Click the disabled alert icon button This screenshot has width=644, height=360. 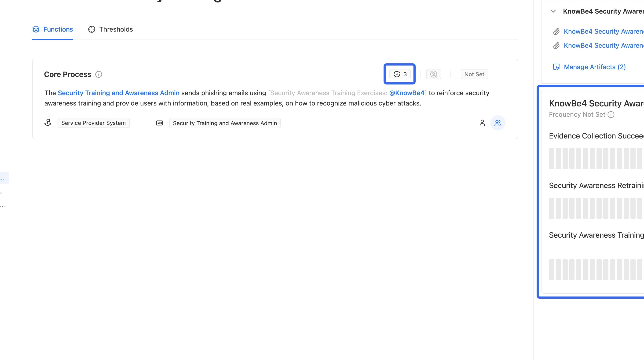(x=433, y=74)
